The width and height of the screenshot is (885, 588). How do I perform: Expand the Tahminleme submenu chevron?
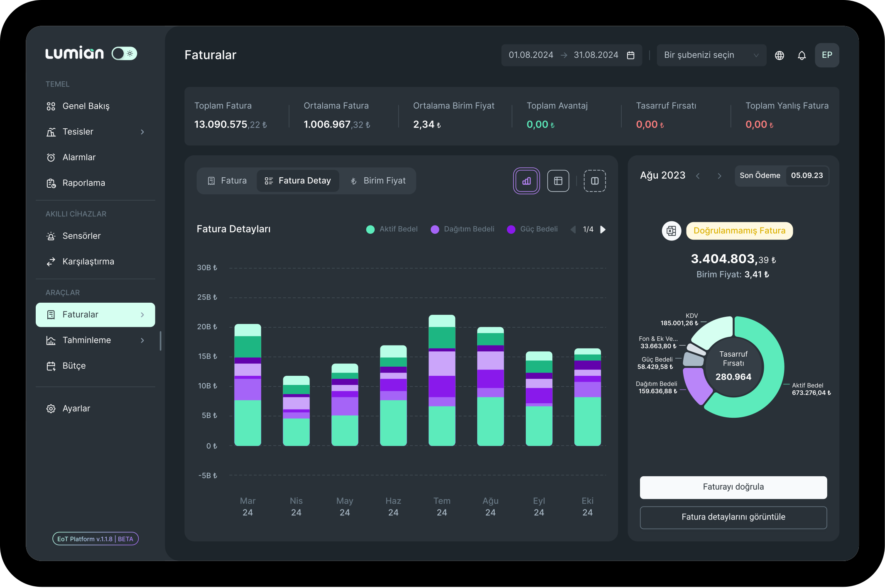142,341
